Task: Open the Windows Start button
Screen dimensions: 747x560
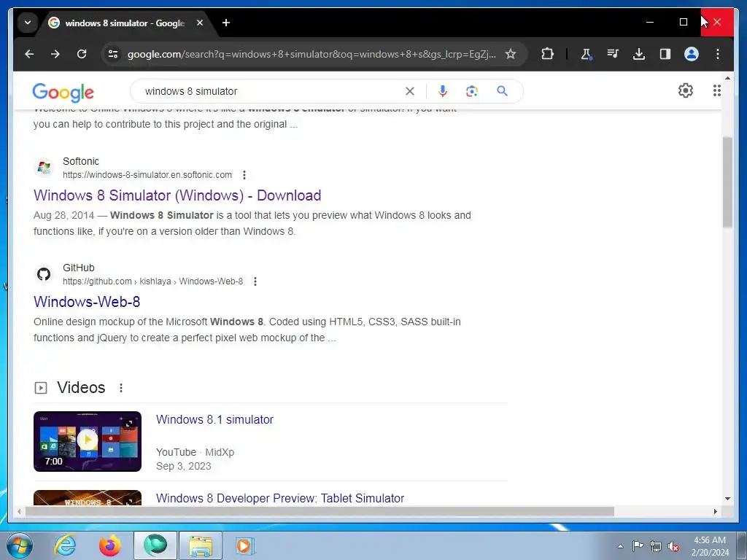Action: pos(20,545)
